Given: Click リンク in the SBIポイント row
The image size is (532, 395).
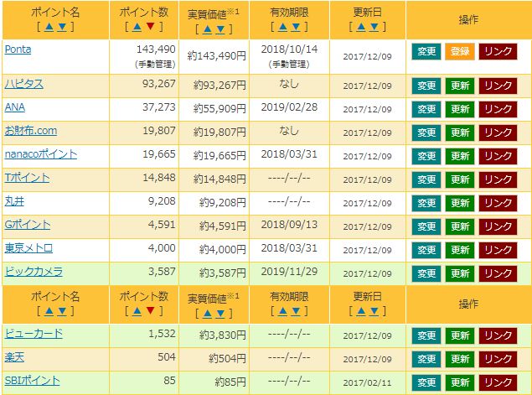Looking at the screenshot, I should [x=498, y=382].
